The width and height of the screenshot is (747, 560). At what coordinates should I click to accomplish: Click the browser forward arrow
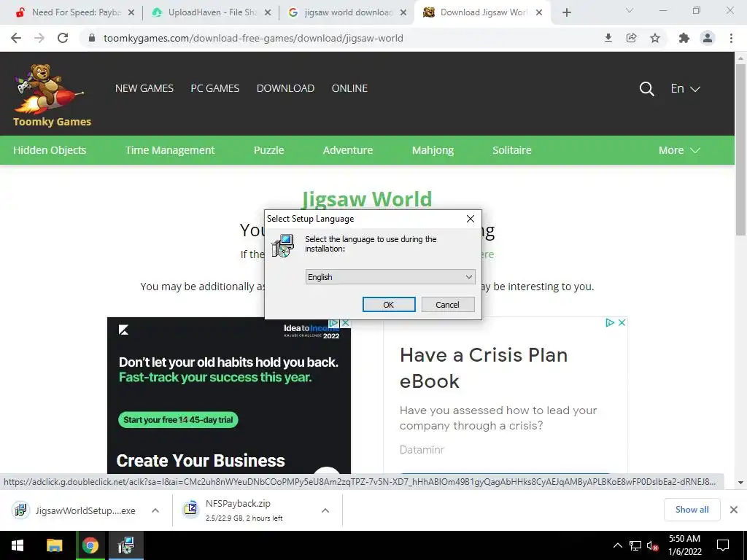39,38
